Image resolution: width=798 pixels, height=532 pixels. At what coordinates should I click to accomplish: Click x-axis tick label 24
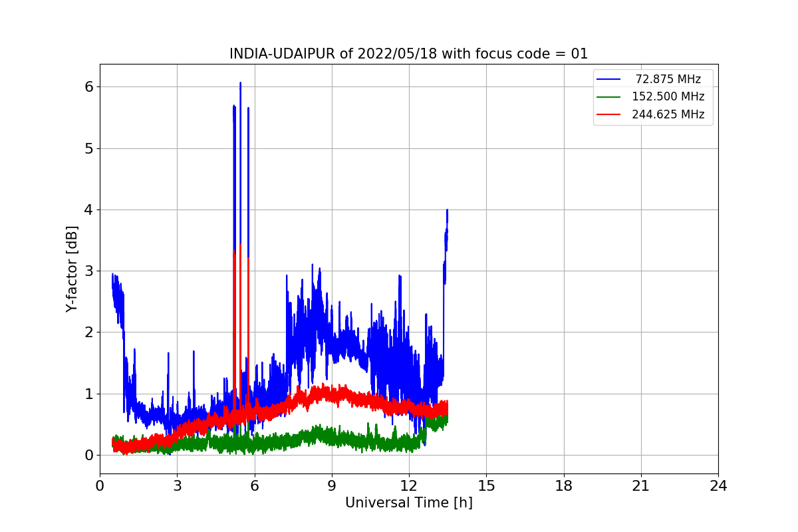click(718, 486)
